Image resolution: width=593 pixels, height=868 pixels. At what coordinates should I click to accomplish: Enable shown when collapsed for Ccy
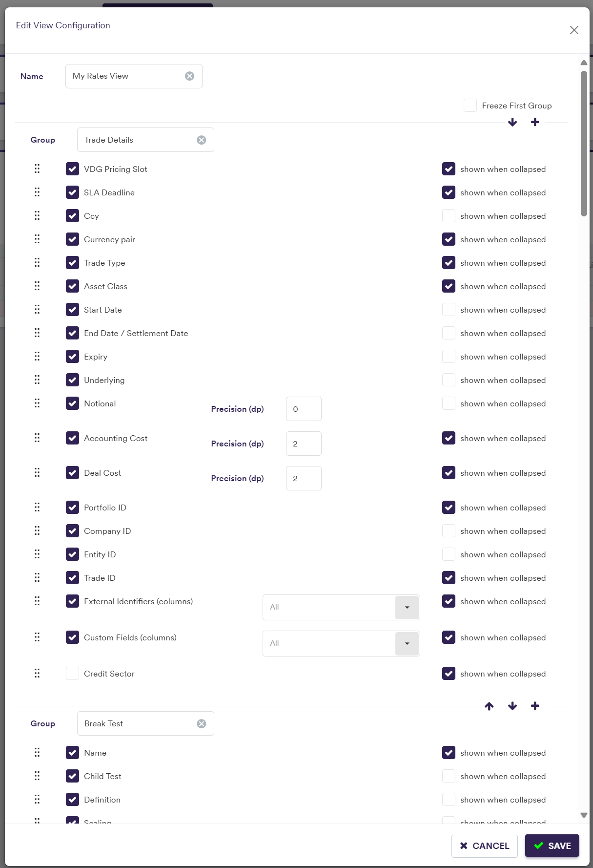click(449, 216)
